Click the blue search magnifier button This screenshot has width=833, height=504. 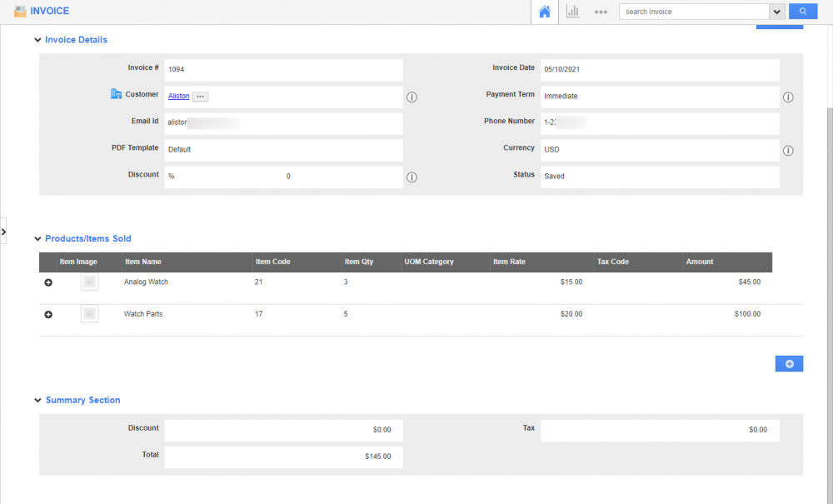click(803, 12)
